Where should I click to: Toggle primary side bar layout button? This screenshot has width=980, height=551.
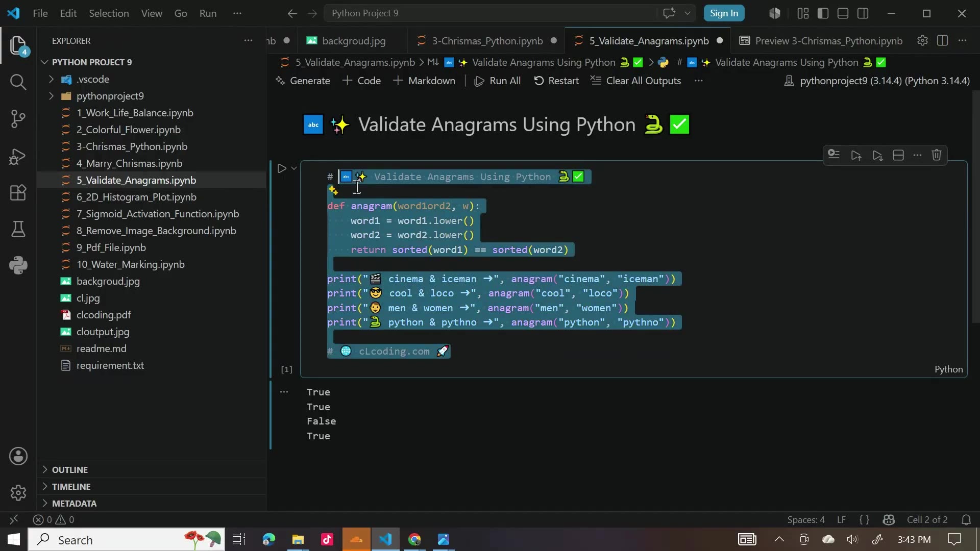tap(823, 13)
